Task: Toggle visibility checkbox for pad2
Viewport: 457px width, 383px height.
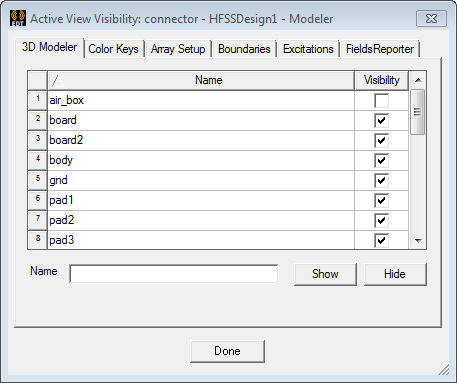Action: (382, 220)
